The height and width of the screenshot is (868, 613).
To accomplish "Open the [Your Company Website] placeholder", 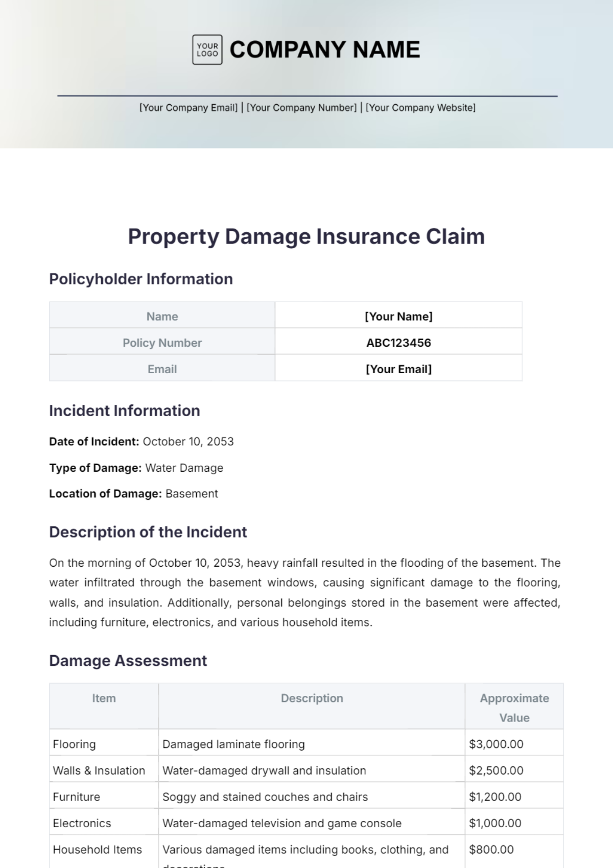I will (x=420, y=108).
